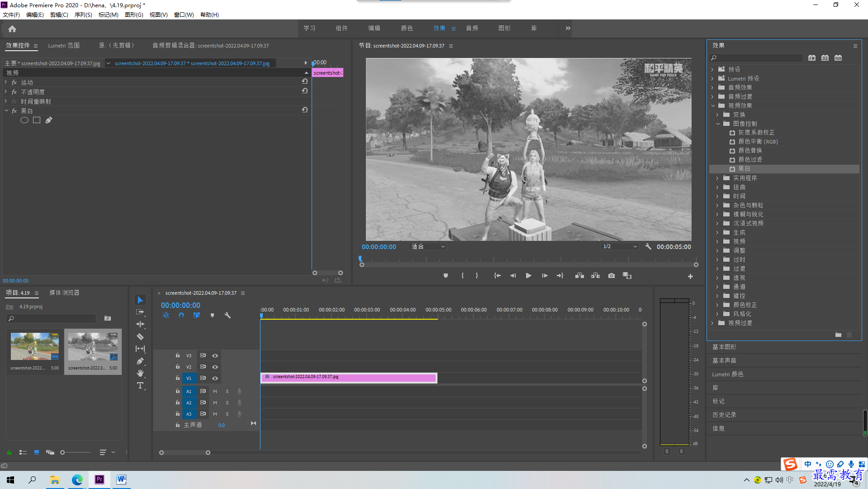
Task: Click Export Frame camera icon
Action: (612, 276)
